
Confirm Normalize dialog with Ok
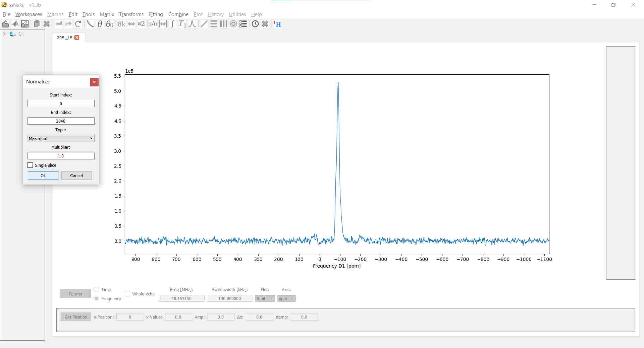pyautogui.click(x=43, y=176)
